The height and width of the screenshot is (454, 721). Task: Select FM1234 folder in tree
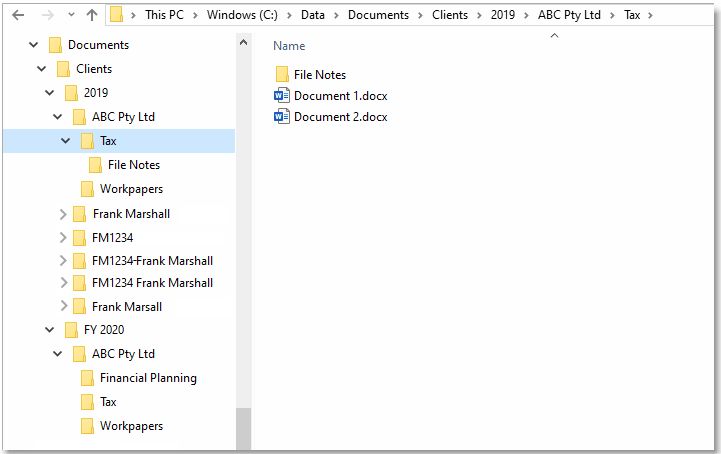[113, 238]
